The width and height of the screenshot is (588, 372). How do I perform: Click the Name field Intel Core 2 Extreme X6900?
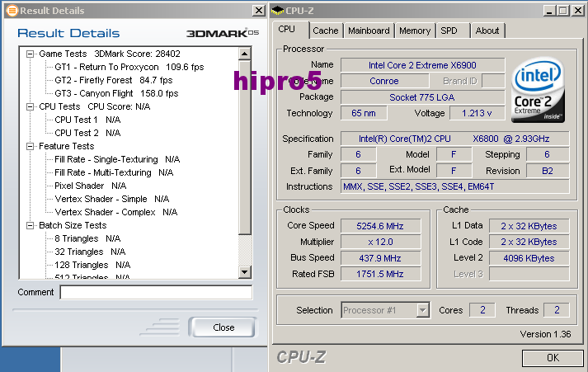422,65
